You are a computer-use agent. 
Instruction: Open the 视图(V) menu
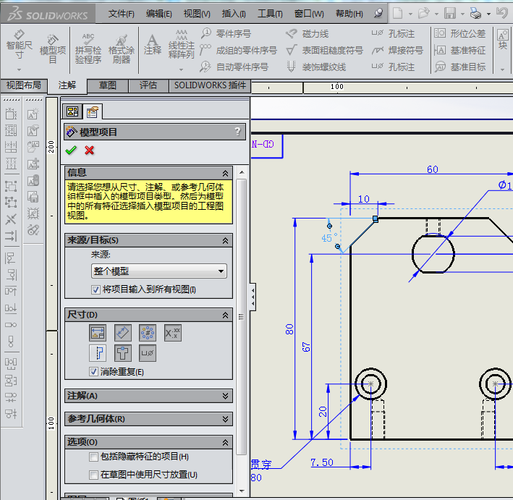[197, 14]
